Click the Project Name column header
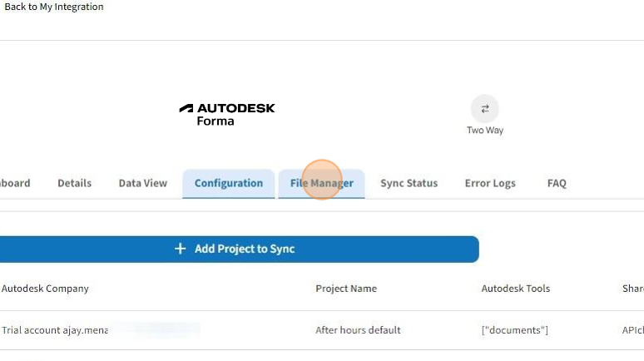644x361 pixels. point(345,289)
